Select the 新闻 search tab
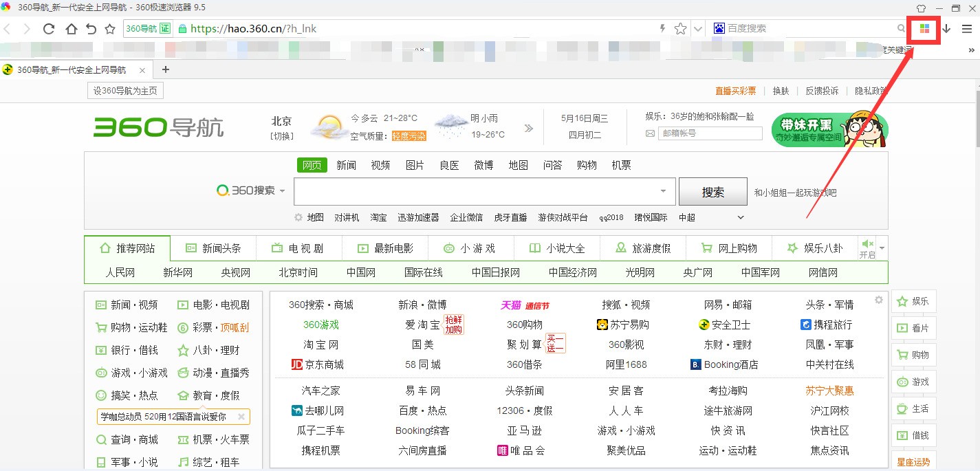The width and height of the screenshot is (980, 471). tap(347, 165)
